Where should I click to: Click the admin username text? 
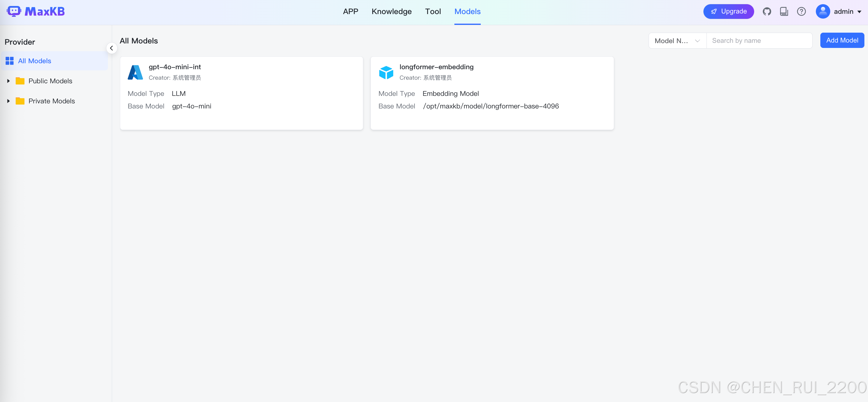click(843, 12)
